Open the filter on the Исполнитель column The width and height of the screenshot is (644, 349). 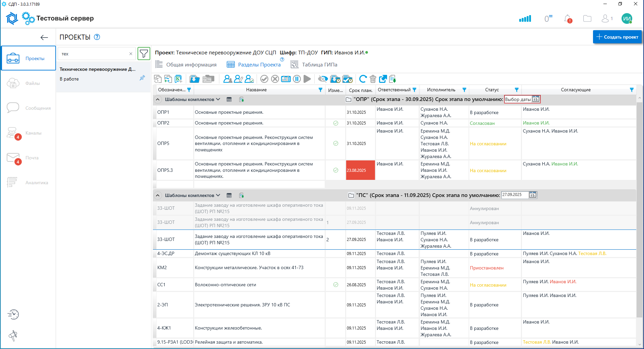pos(464,90)
